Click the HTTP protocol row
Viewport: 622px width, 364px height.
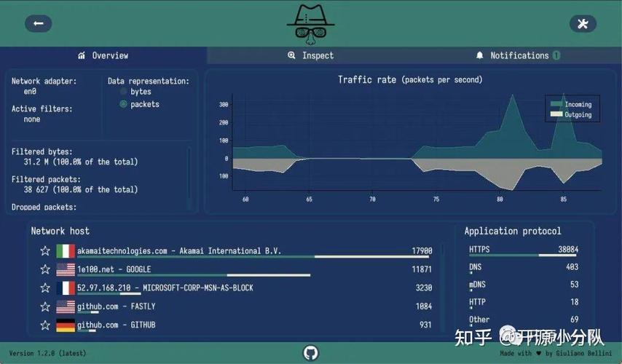tap(523, 303)
